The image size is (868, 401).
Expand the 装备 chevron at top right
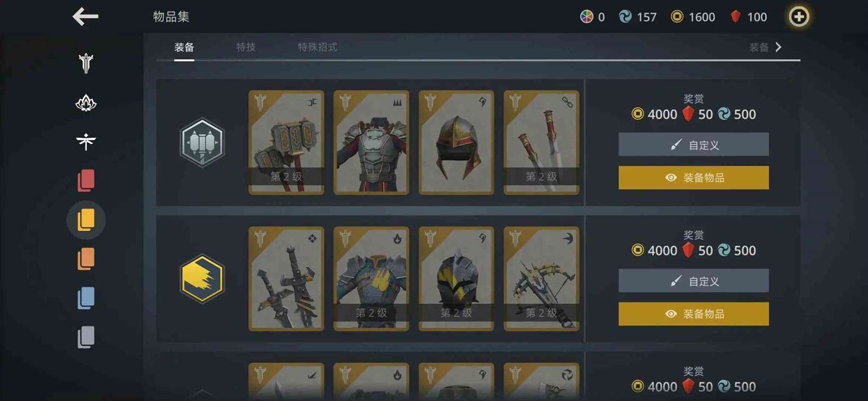[x=766, y=47]
